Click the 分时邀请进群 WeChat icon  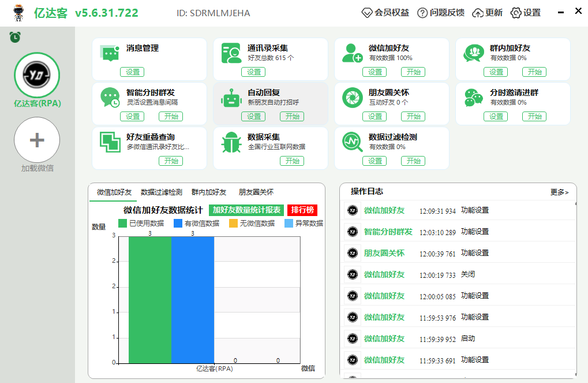point(474,98)
